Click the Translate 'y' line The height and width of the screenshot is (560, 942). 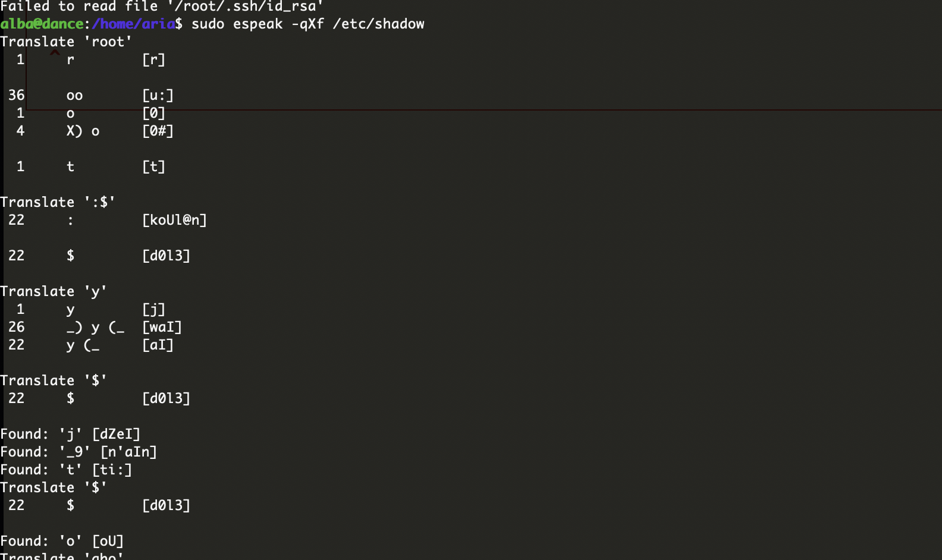(x=54, y=291)
